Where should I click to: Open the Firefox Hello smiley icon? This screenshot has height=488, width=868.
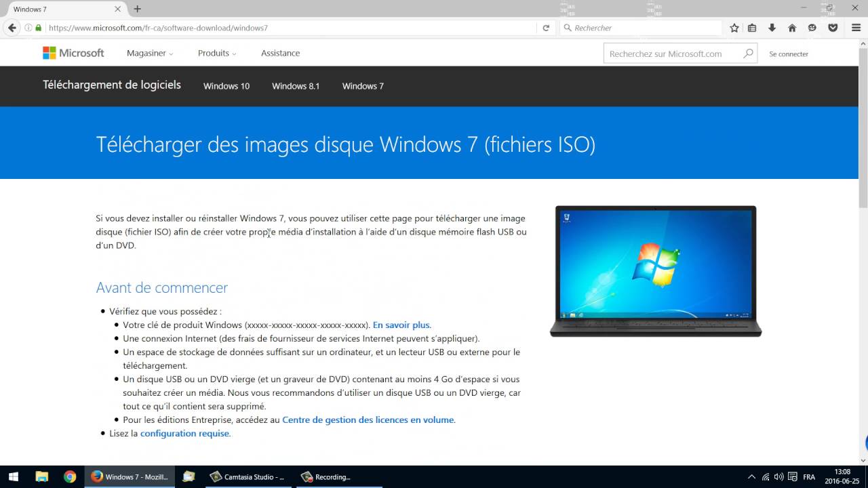coord(812,28)
